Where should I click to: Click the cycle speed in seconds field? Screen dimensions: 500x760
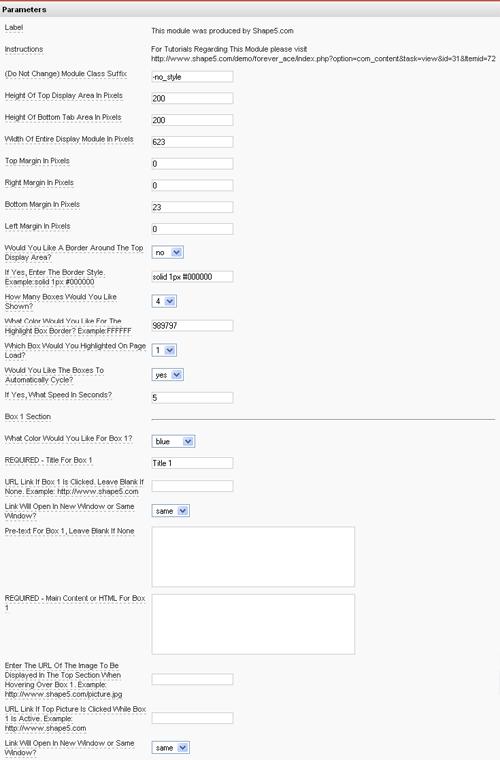[192, 398]
